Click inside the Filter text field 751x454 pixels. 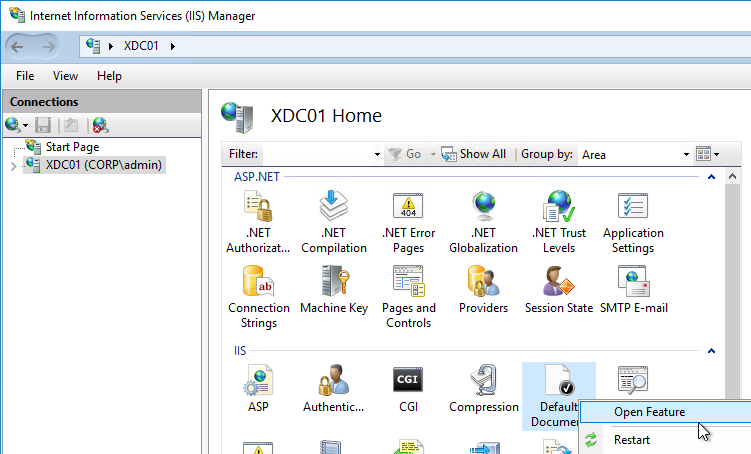(316, 154)
